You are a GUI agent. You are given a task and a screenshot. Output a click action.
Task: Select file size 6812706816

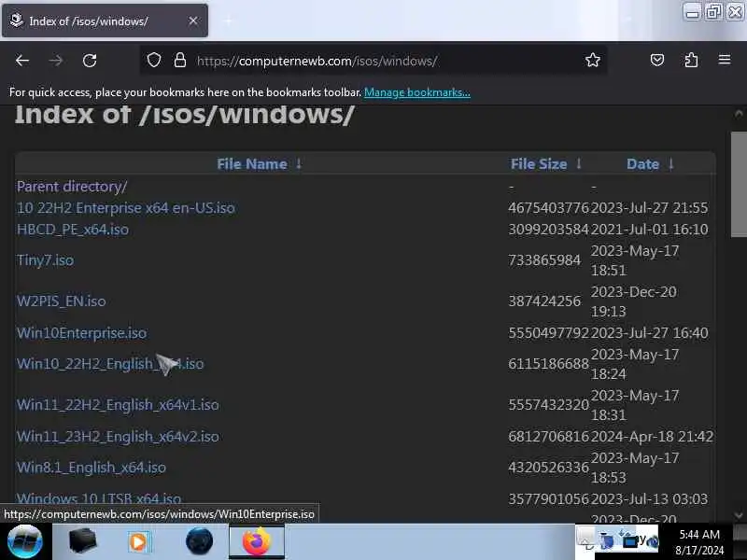tap(549, 437)
